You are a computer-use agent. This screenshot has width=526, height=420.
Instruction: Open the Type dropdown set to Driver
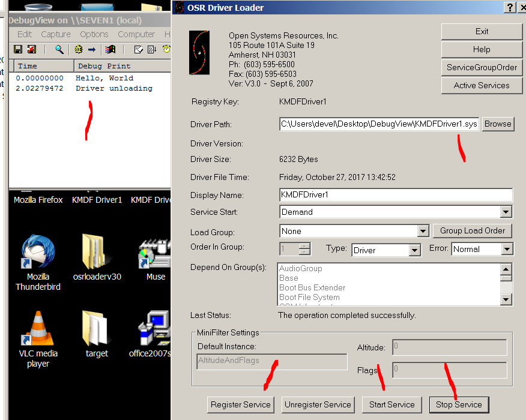[414, 250]
